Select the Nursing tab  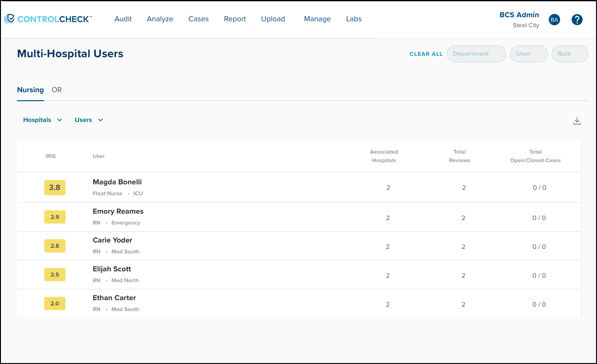coord(30,90)
